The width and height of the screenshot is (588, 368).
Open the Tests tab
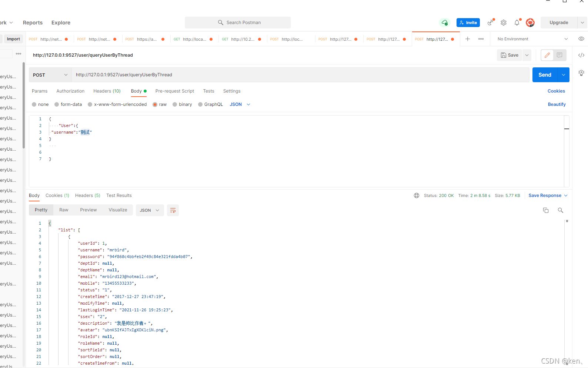(208, 91)
